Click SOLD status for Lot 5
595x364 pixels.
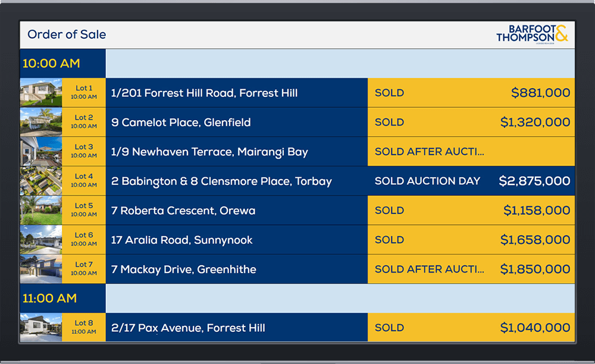click(389, 211)
